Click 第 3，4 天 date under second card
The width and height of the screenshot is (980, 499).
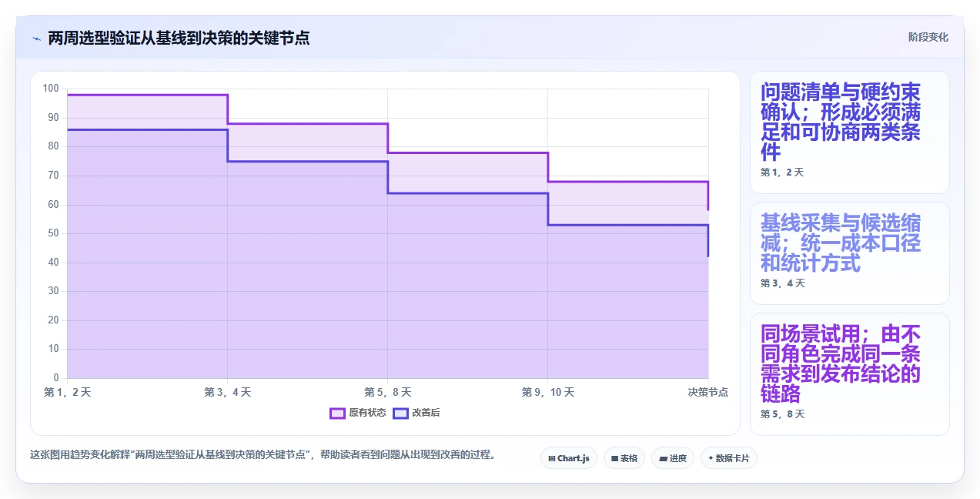coord(782,283)
